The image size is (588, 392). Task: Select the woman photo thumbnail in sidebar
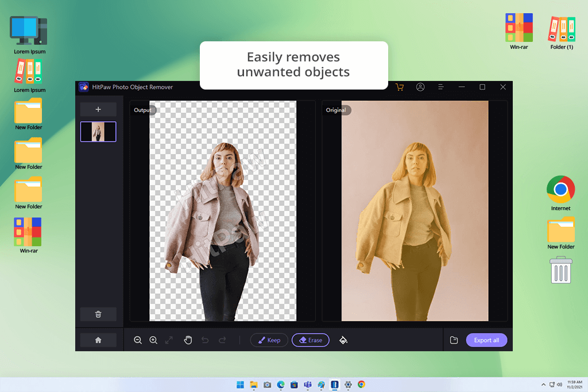point(98,131)
